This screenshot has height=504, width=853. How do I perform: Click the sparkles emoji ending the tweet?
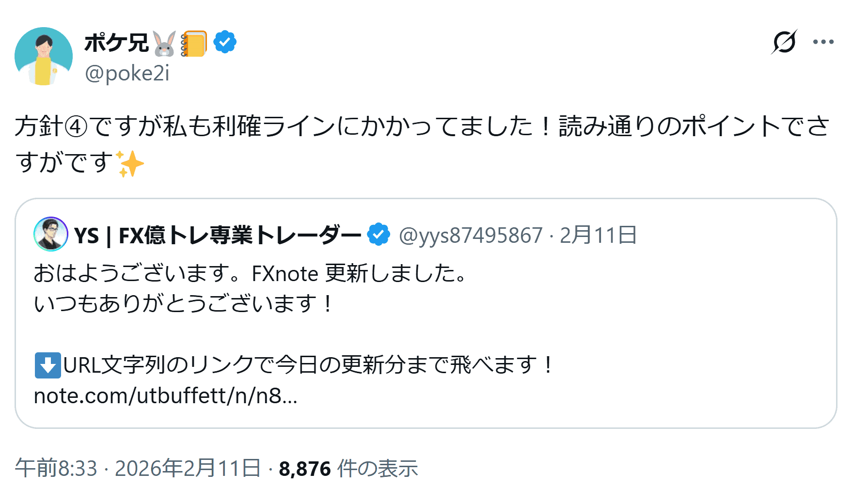click(x=130, y=163)
